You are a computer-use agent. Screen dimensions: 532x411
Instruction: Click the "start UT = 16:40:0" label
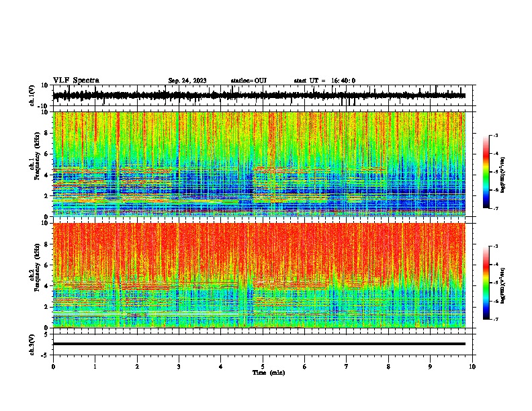[324, 81]
